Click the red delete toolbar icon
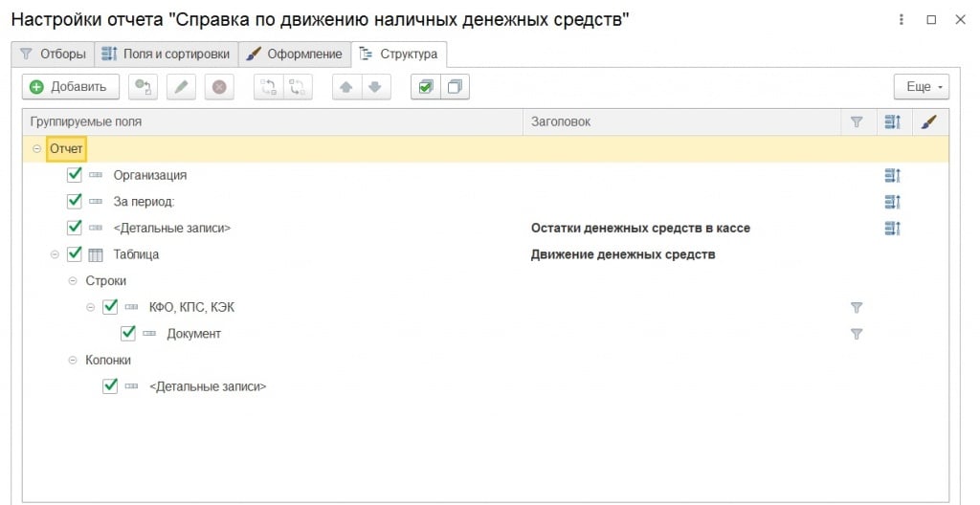The height and width of the screenshot is (505, 980). 218,87
